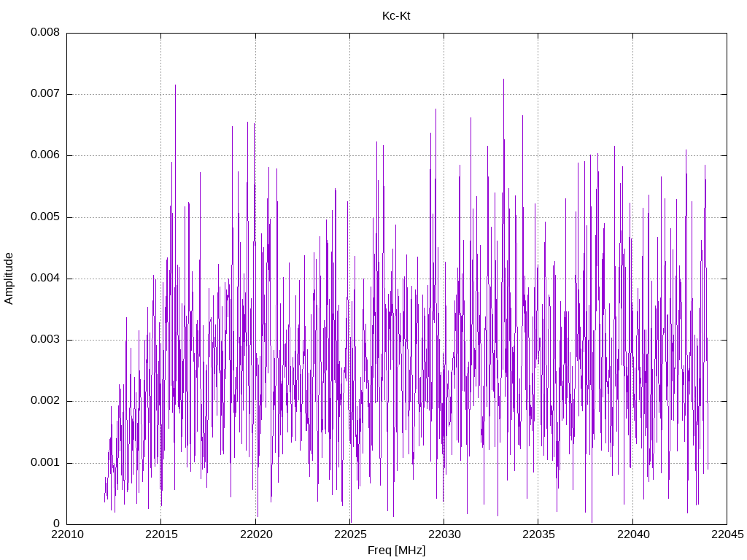Click the y-axis tick value 0.003

45,340
